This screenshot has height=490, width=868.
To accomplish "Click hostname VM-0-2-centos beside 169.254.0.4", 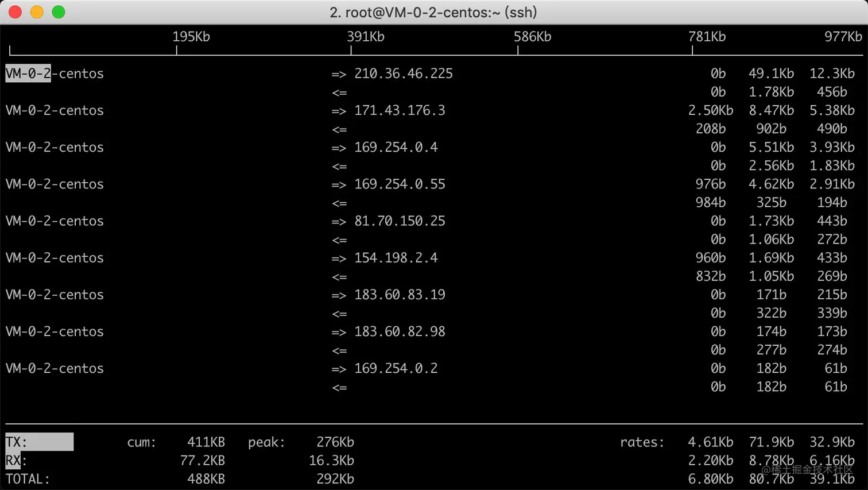I will click(55, 147).
